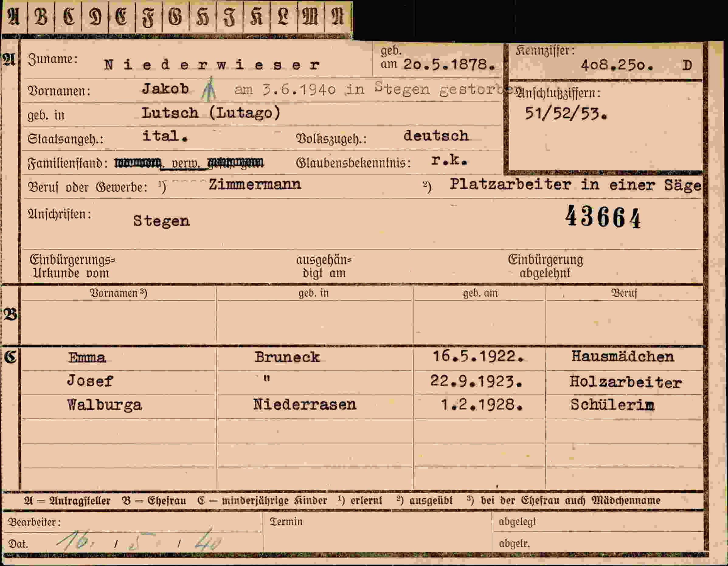Click the ditto mark under Bruneck
This screenshot has width=728, height=566.
click(x=267, y=378)
